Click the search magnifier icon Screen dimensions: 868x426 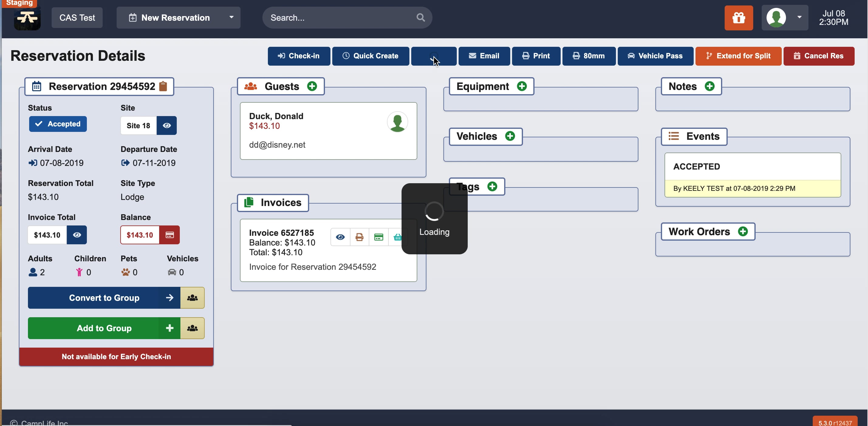[420, 18]
